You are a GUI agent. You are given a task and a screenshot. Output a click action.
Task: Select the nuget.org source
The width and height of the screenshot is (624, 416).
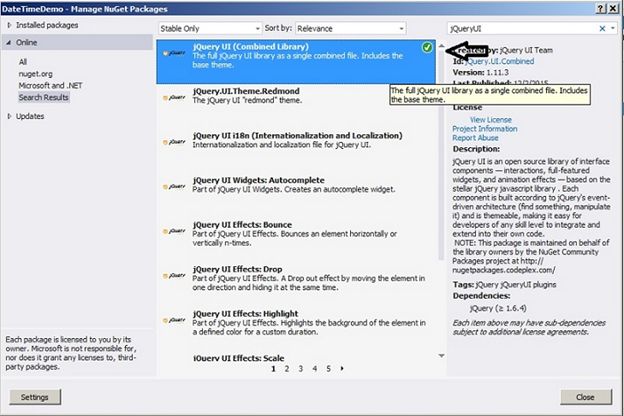point(35,74)
